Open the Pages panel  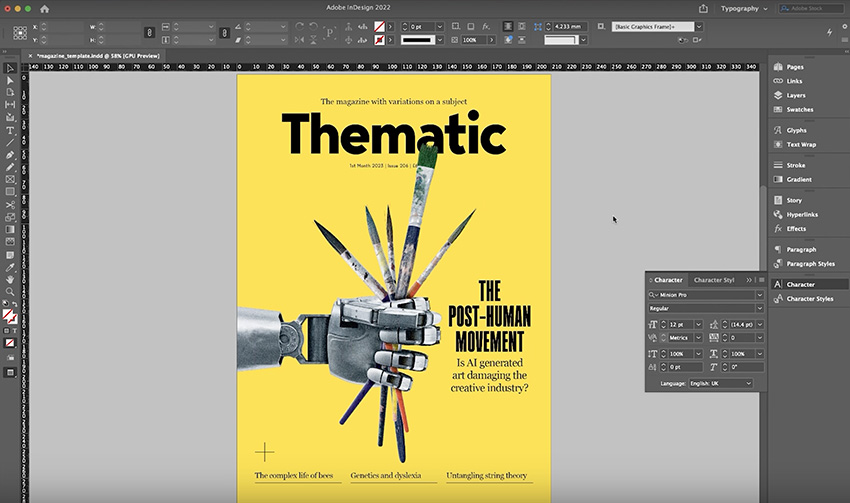[x=795, y=66]
